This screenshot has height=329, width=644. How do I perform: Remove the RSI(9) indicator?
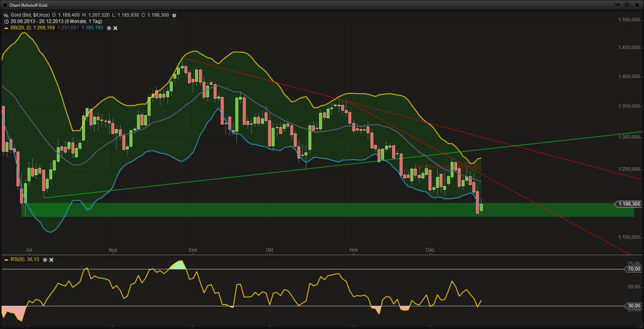click(52, 260)
